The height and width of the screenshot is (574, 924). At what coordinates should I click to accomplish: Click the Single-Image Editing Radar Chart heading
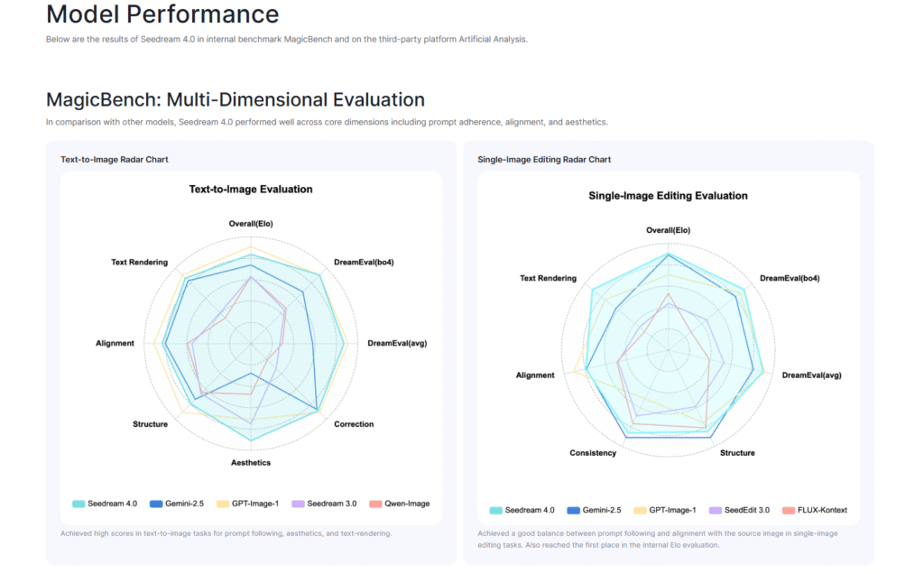(544, 160)
